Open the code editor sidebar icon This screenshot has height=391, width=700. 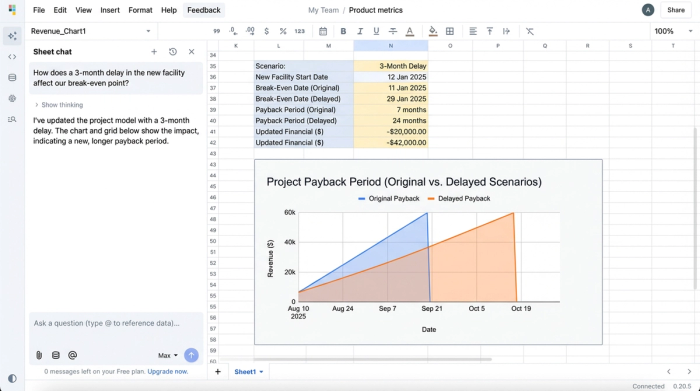tap(12, 57)
